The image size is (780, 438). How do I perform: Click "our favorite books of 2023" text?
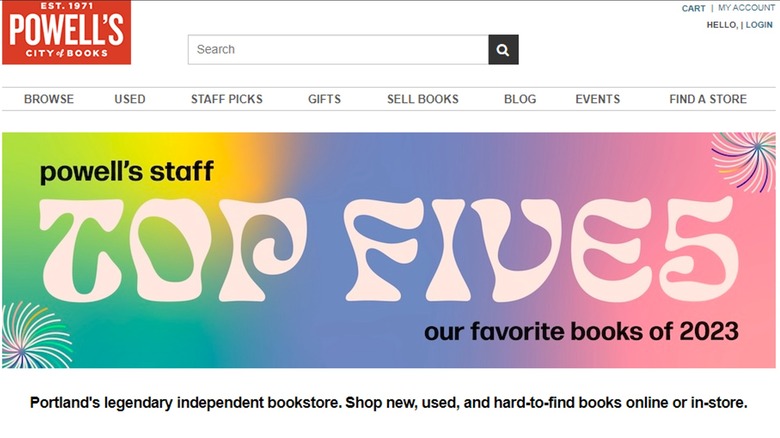(581, 331)
